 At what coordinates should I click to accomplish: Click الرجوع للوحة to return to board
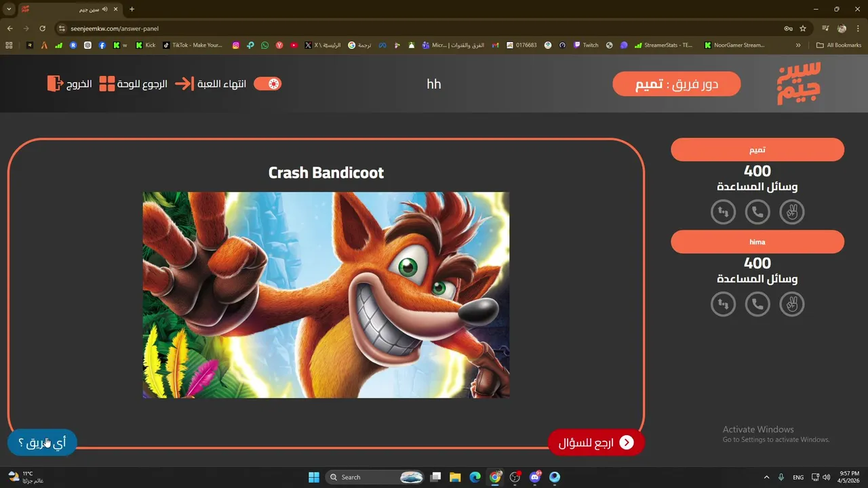coord(133,84)
